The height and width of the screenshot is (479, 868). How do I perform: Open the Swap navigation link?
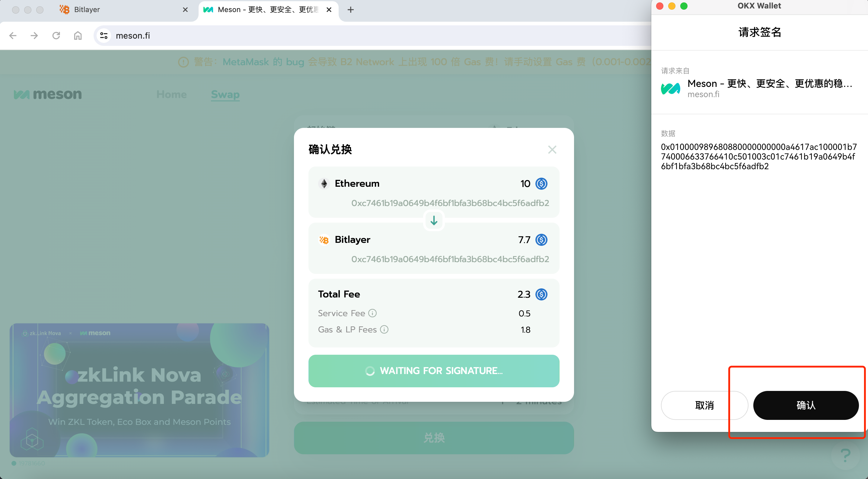point(225,94)
